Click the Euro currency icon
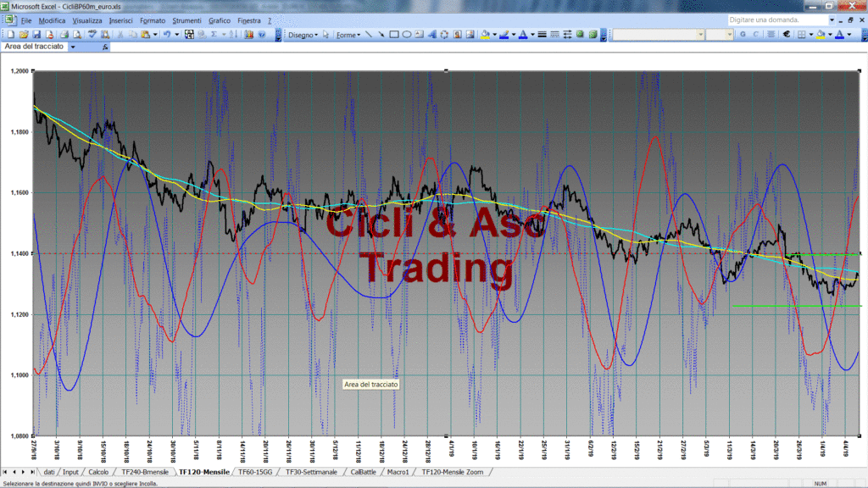868x488 pixels. [x=786, y=34]
